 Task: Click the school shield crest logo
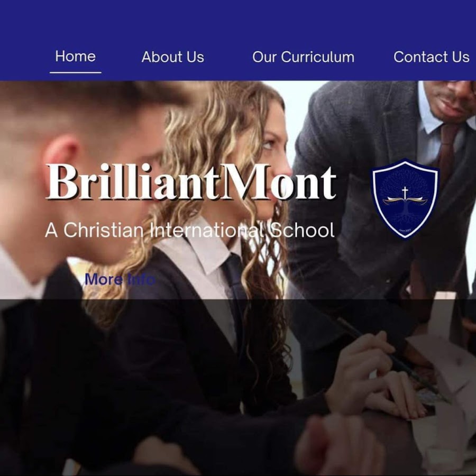click(x=406, y=199)
